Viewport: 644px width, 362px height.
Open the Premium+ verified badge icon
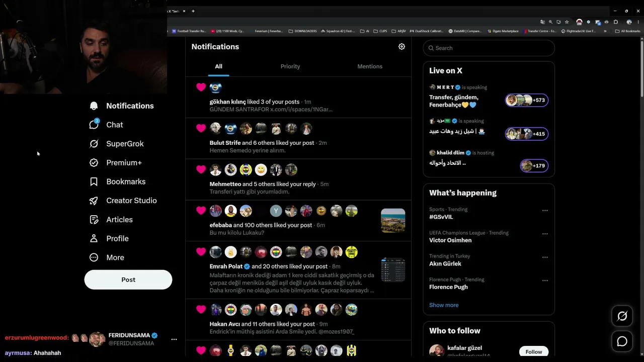click(x=94, y=163)
